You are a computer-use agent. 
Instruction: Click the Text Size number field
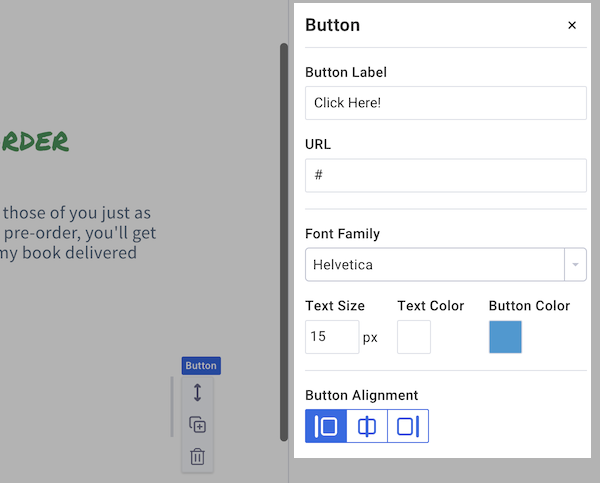(x=331, y=337)
